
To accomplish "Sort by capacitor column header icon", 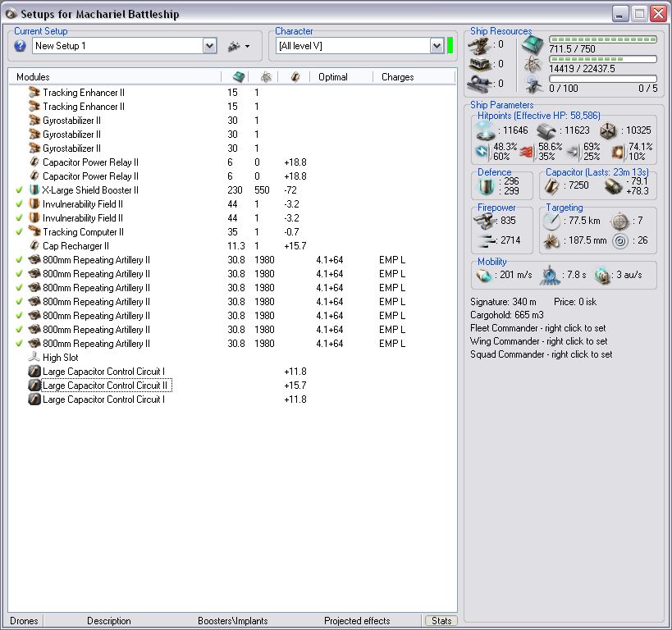I will coord(295,77).
